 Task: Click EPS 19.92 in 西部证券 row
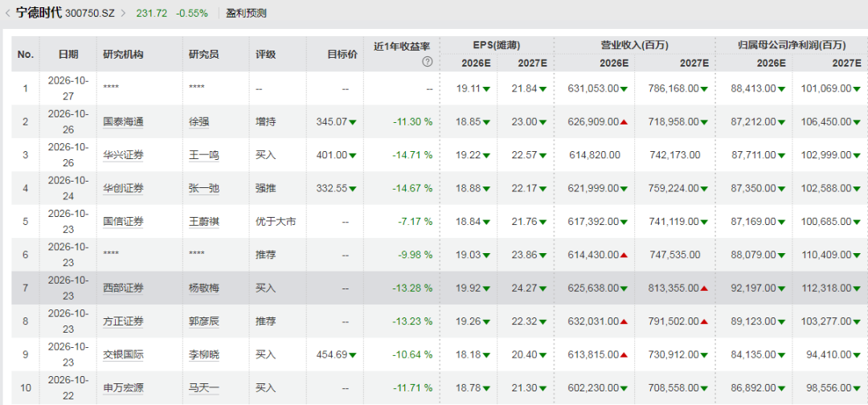(x=469, y=288)
